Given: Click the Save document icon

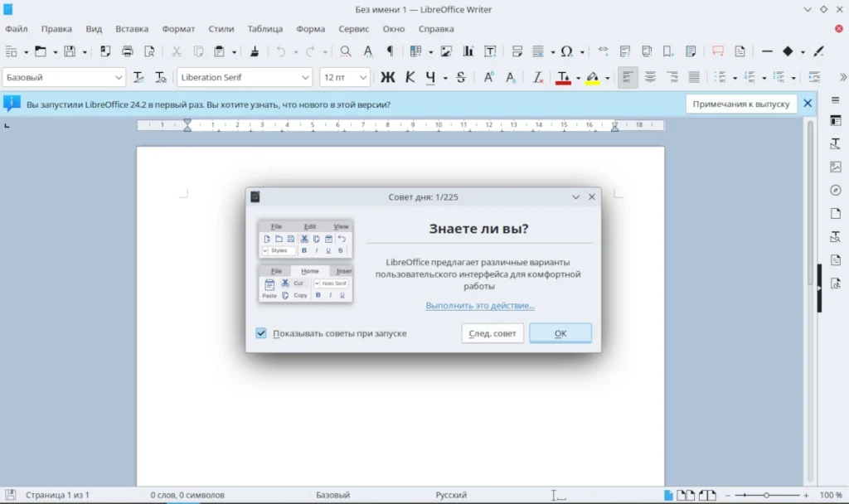Looking at the screenshot, I should pyautogui.click(x=70, y=51).
